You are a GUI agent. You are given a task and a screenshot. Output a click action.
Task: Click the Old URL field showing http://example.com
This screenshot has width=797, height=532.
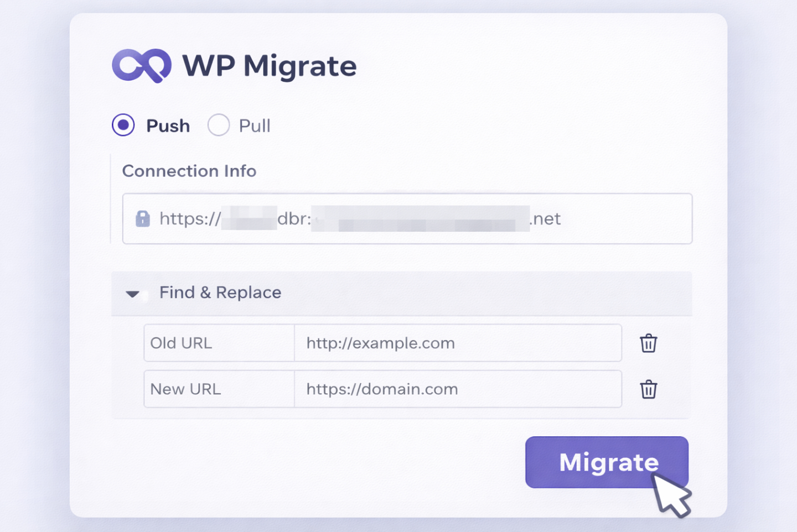pos(458,343)
